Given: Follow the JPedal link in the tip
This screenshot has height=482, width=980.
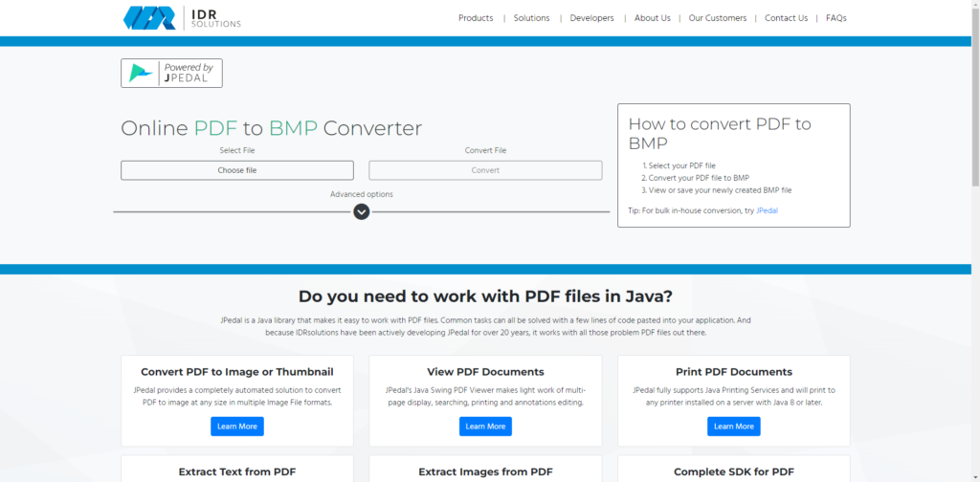Looking at the screenshot, I should 767,211.
